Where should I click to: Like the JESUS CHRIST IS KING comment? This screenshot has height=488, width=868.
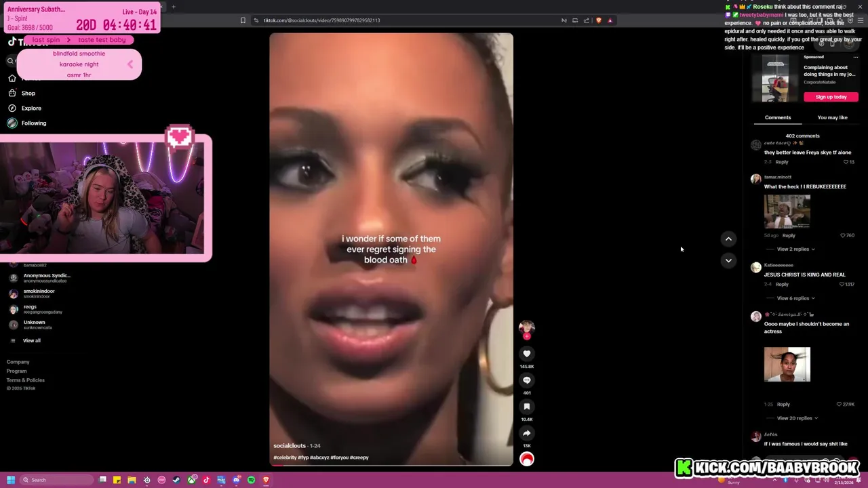pyautogui.click(x=843, y=285)
